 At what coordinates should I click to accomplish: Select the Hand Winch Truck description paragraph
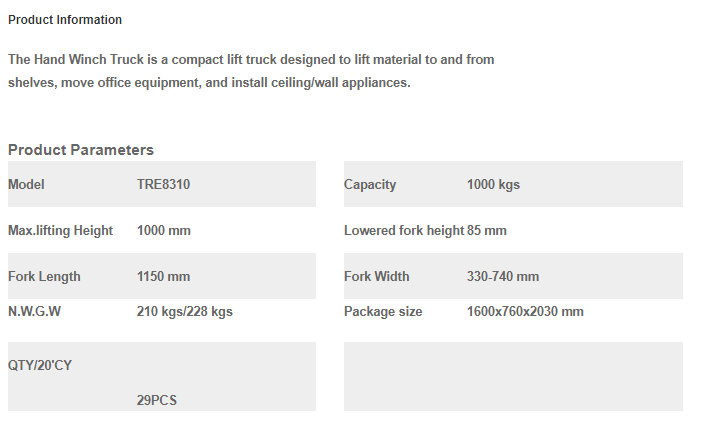[251, 71]
